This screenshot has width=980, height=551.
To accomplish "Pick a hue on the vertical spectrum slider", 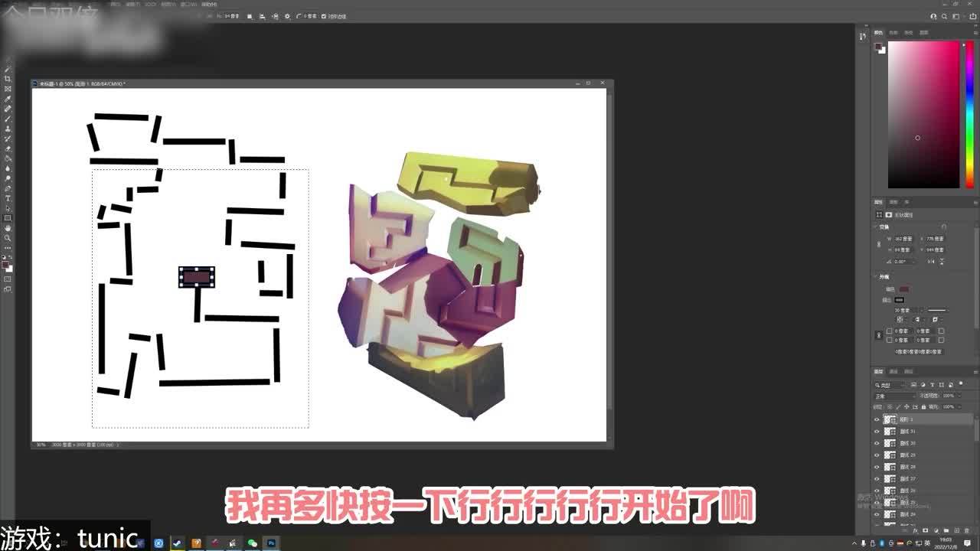I will 969,115.
